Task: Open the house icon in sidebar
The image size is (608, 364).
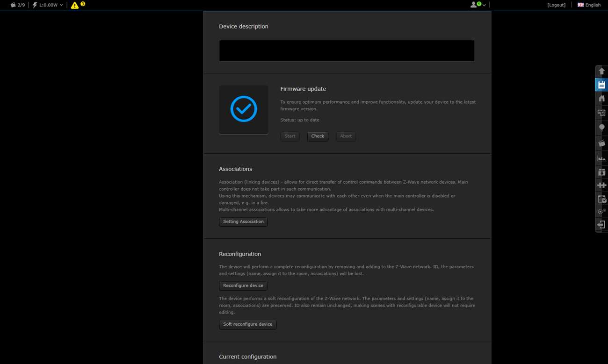Action: coord(601,99)
